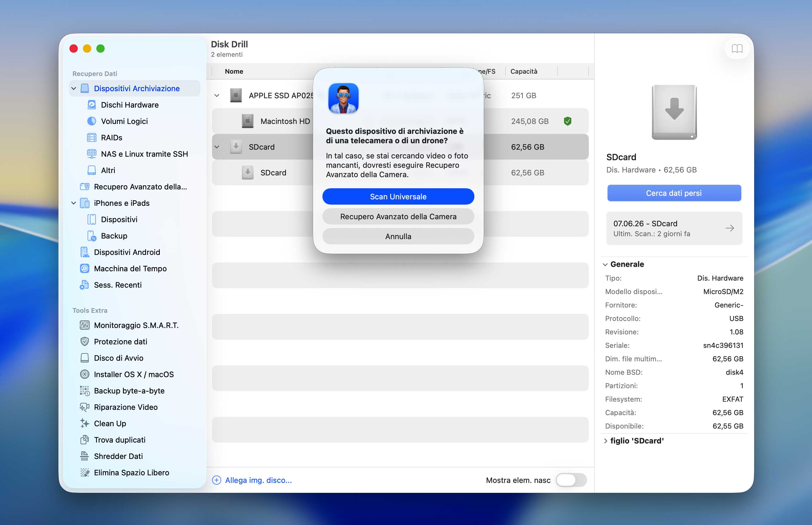Open the help book icon

(737, 49)
